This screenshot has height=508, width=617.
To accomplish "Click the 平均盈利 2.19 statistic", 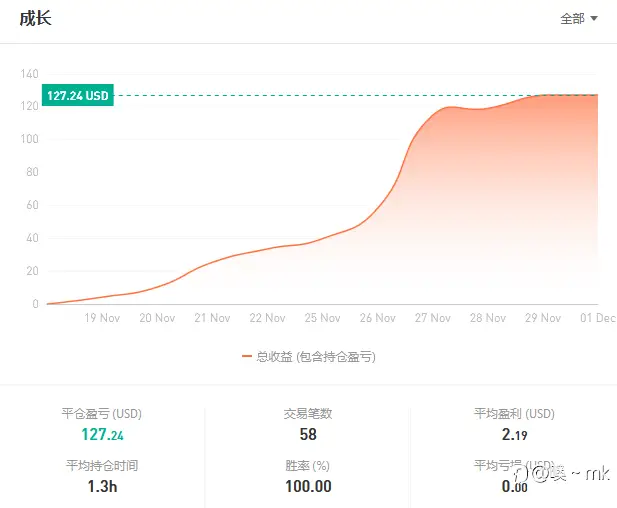I will 514,434.
